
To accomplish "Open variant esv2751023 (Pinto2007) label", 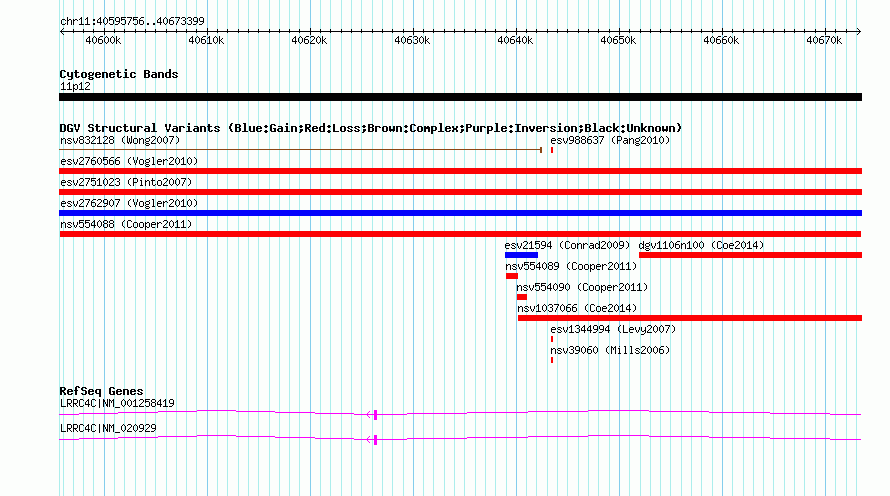I will tap(126, 182).
